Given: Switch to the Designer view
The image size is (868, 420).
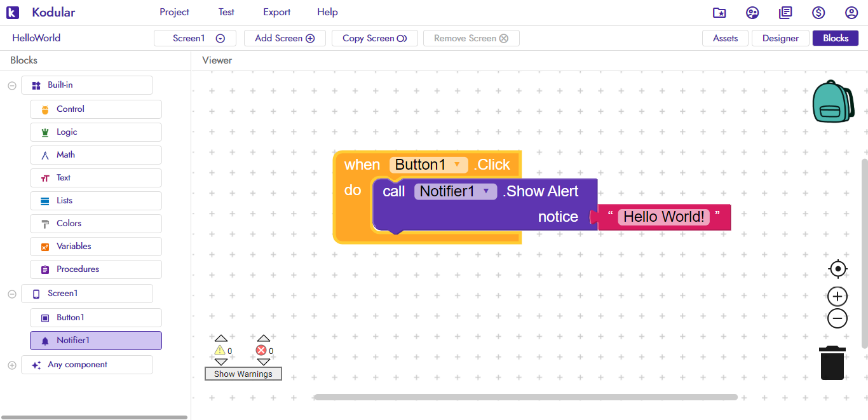Looking at the screenshot, I should coord(780,38).
